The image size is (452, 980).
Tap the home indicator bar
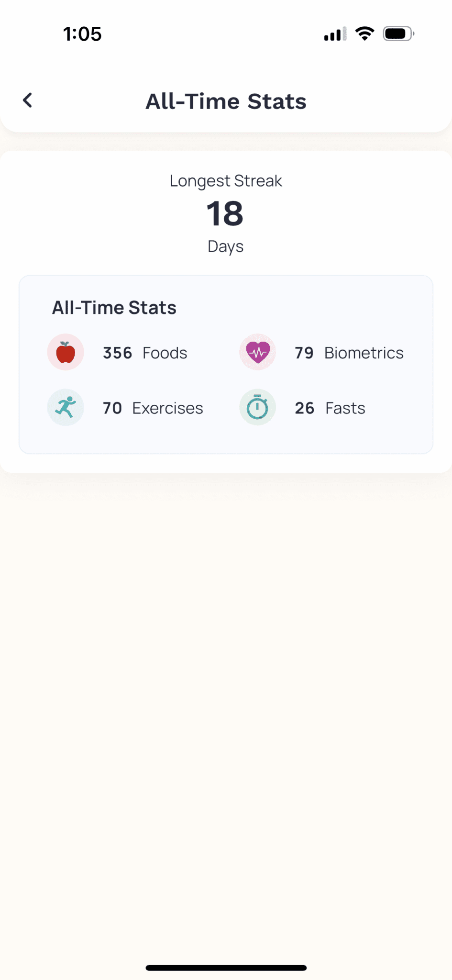pyautogui.click(x=226, y=968)
